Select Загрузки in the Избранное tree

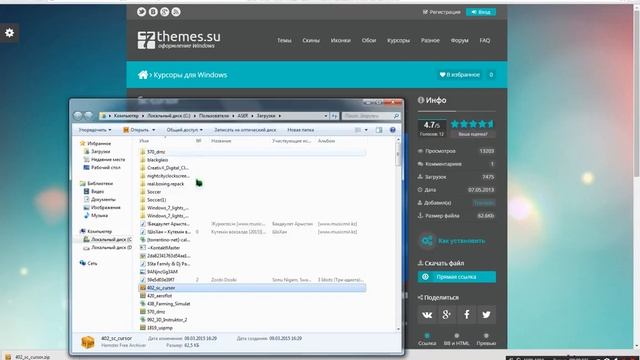tap(100, 151)
